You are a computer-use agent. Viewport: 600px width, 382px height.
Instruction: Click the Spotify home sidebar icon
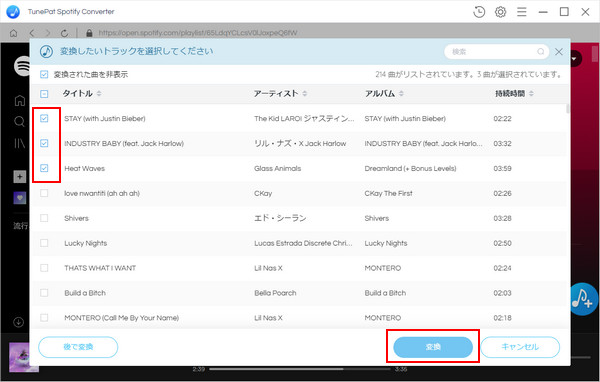pyautogui.click(x=20, y=100)
